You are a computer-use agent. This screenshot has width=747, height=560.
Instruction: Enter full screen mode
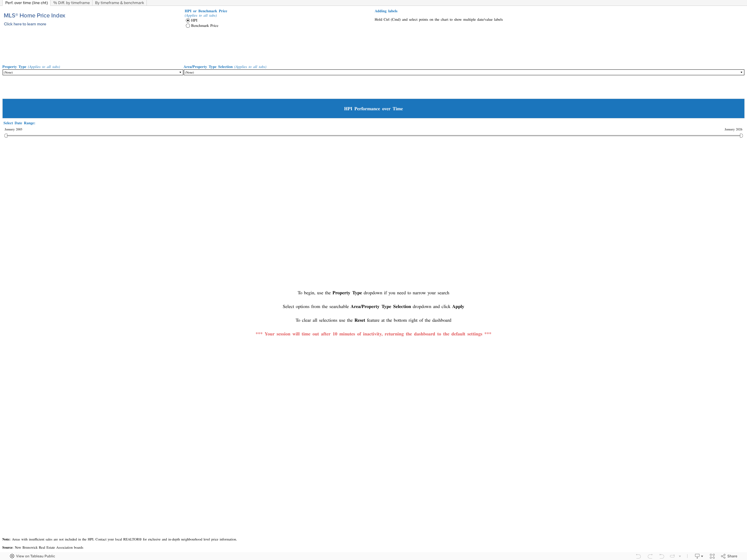[x=712, y=556]
